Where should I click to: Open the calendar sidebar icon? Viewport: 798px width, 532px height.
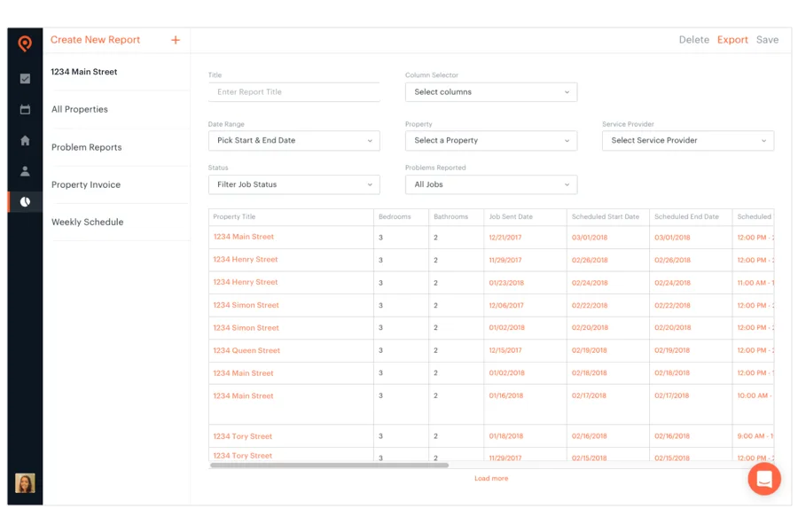pyautogui.click(x=25, y=109)
